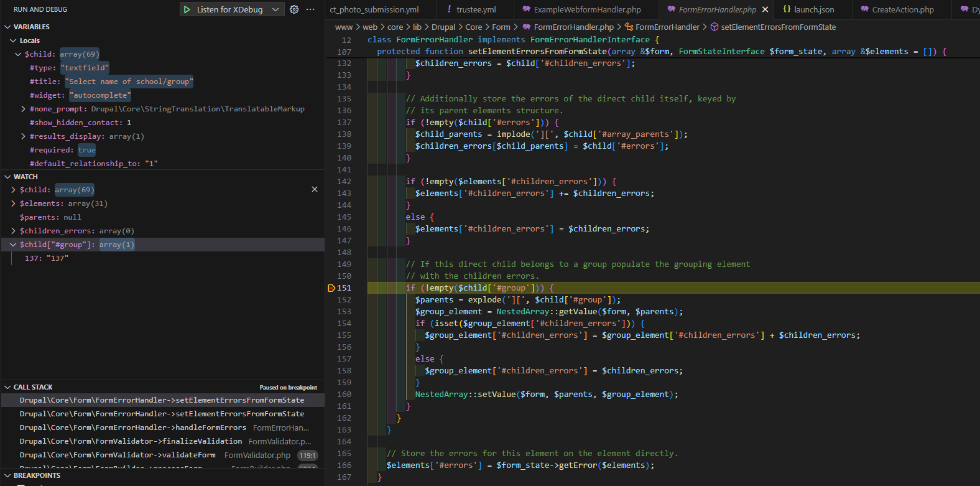Close the FormErrorHandler.php tab
Image resolution: width=980 pixels, height=486 pixels.
(x=765, y=9)
